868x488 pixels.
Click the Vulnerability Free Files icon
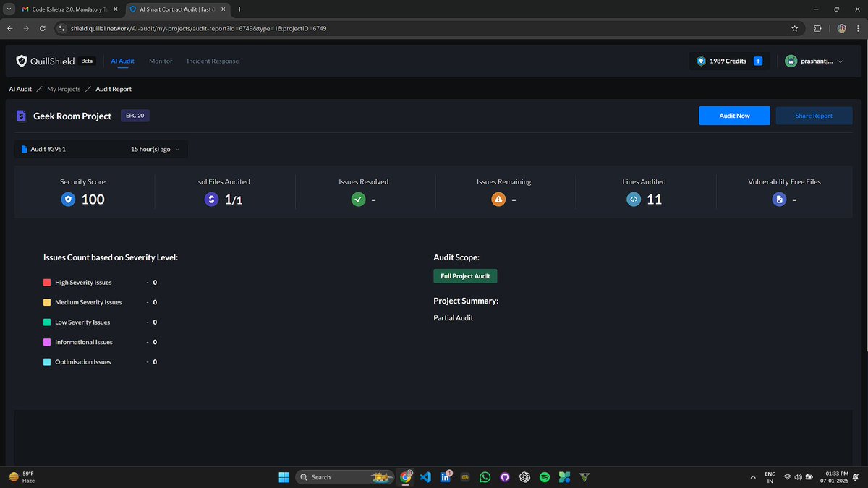tap(779, 200)
